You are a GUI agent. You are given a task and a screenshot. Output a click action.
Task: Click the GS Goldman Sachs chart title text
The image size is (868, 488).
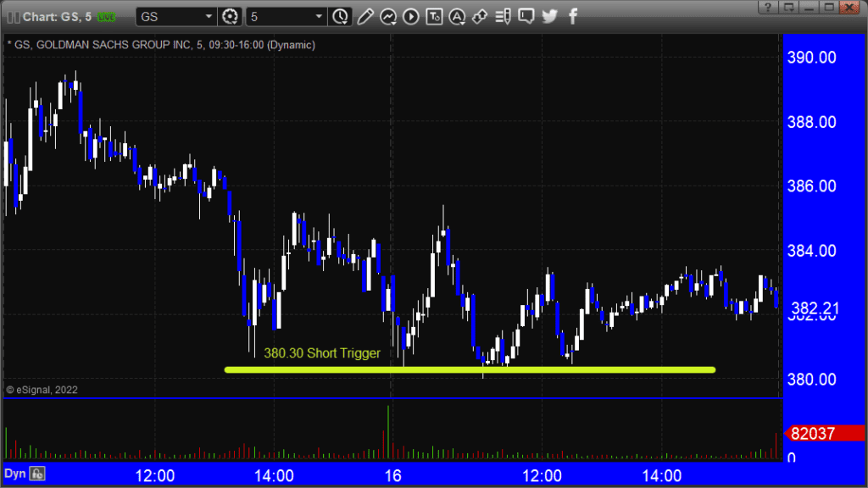click(x=161, y=45)
